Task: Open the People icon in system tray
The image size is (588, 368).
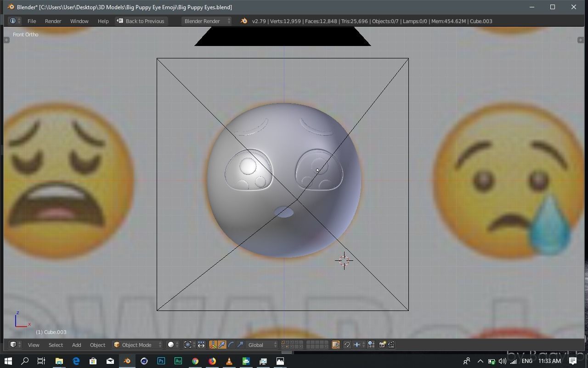Action: [467, 361]
